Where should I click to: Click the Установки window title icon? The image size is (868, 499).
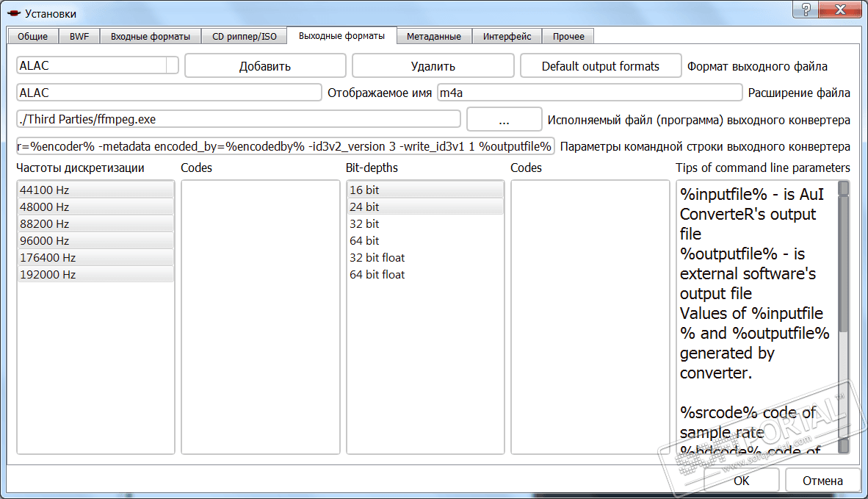pos(14,13)
